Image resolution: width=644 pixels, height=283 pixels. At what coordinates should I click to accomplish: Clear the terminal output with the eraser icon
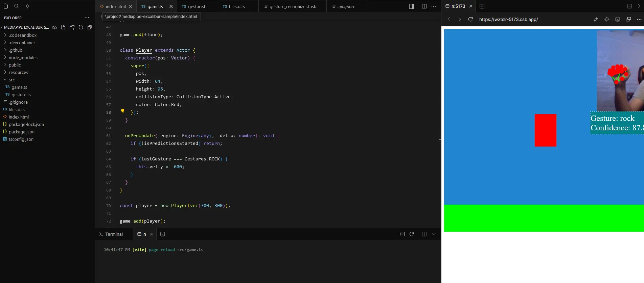point(402,234)
